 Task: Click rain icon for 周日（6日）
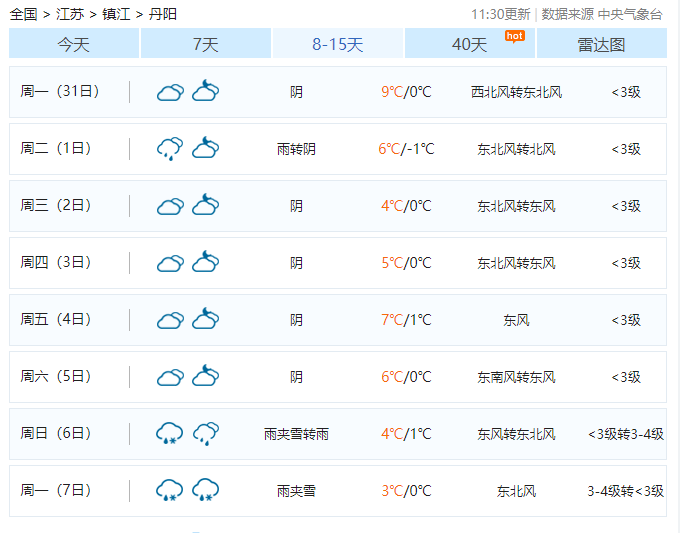pyautogui.click(x=206, y=434)
